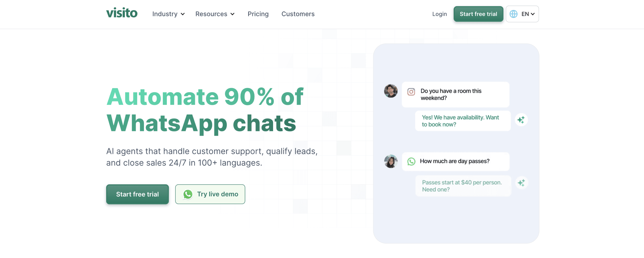This screenshot has height=258, width=644.
Task: Click the Instagram icon in chat
Action: (411, 92)
